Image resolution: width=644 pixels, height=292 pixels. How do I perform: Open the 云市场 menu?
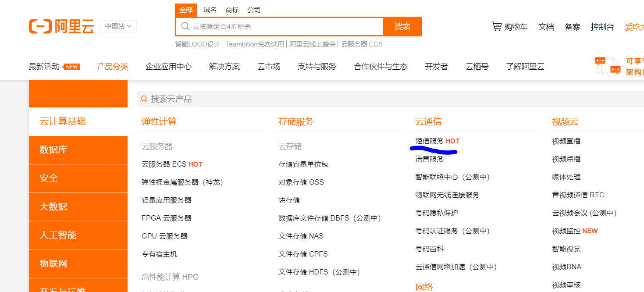click(x=269, y=67)
